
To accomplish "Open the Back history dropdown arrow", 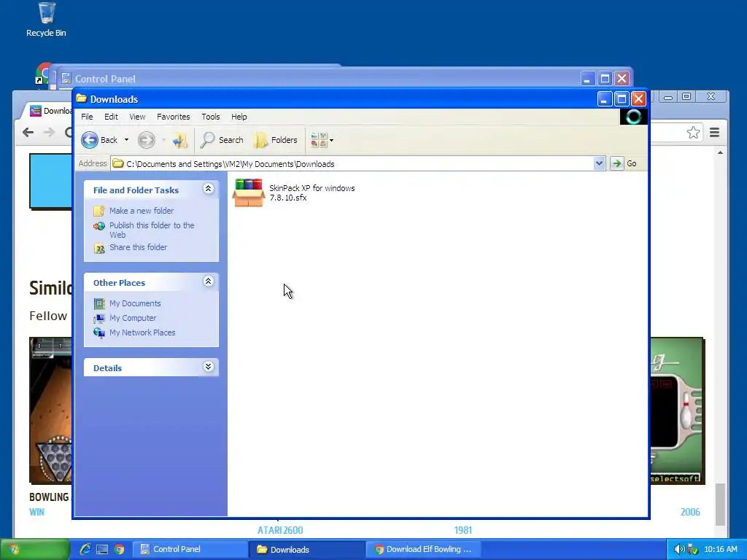I will click(x=126, y=140).
